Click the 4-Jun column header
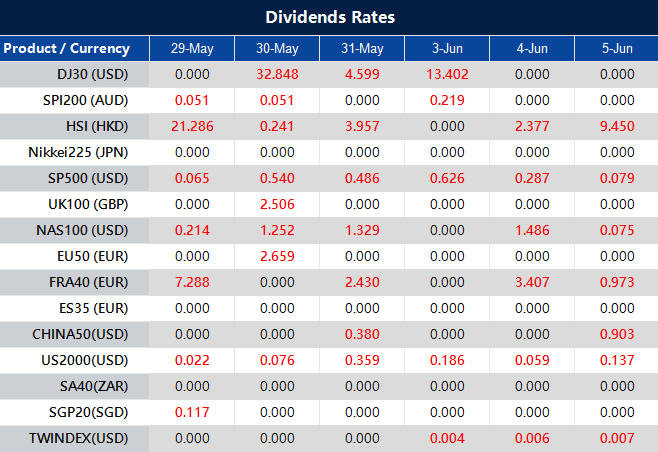The height and width of the screenshot is (452, 658). click(531, 48)
